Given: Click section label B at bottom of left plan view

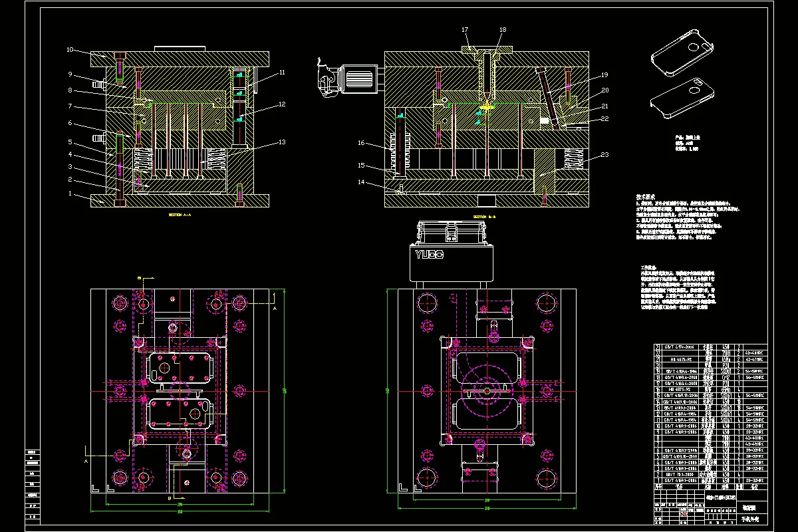Looking at the screenshot, I should click(169, 497).
